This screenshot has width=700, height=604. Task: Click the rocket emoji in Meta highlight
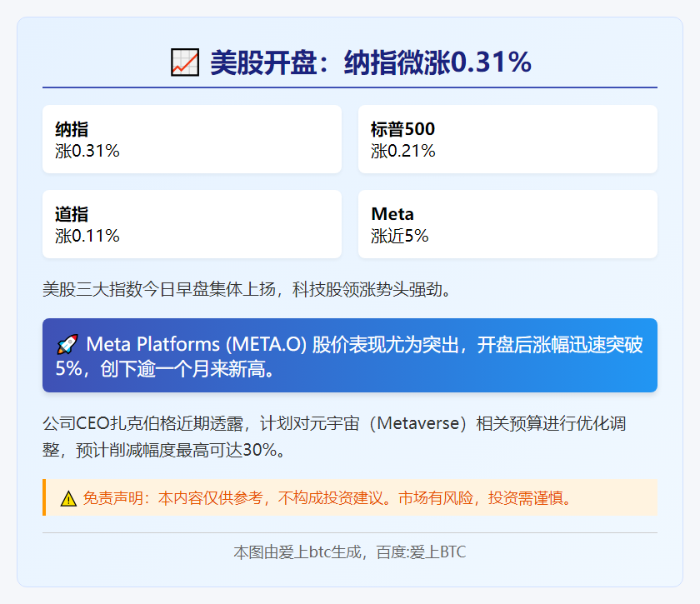point(67,345)
